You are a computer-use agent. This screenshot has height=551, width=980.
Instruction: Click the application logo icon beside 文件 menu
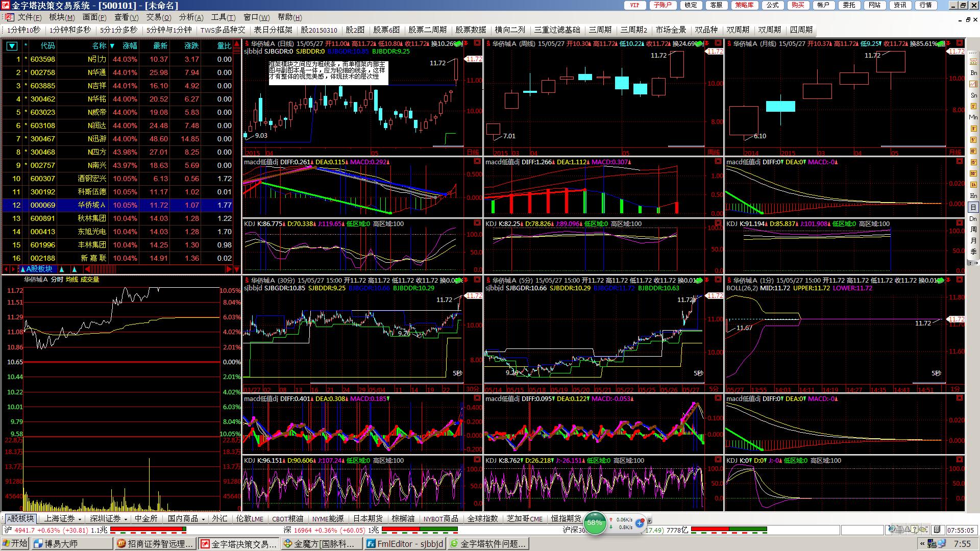click(x=9, y=18)
